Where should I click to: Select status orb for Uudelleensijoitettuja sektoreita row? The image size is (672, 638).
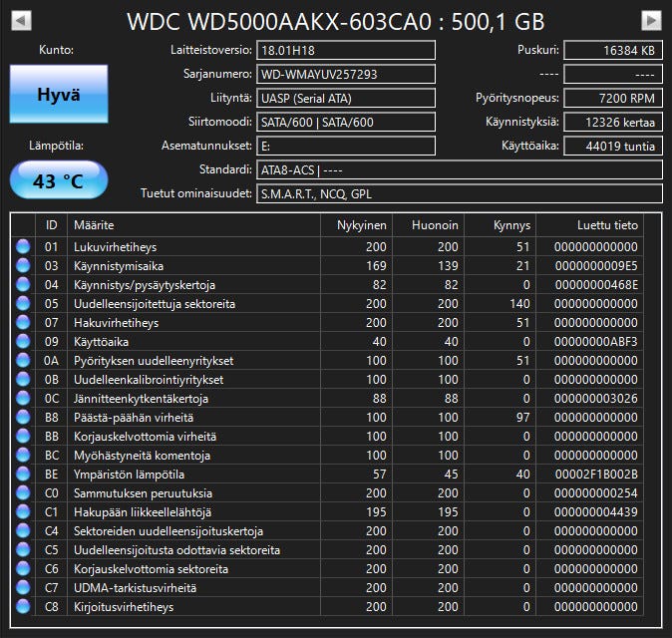(x=23, y=304)
